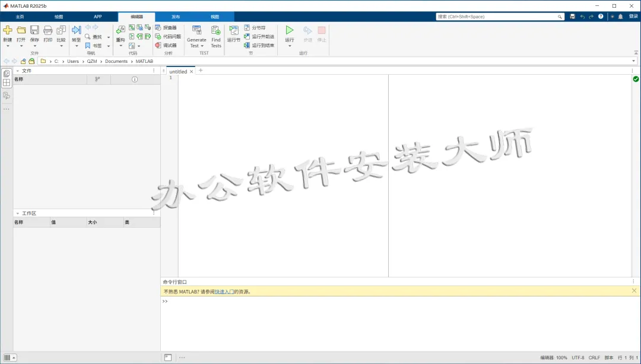Open the 调试器 (Debugger) tool
Viewport: 641px width, 364px height.
[166, 45]
